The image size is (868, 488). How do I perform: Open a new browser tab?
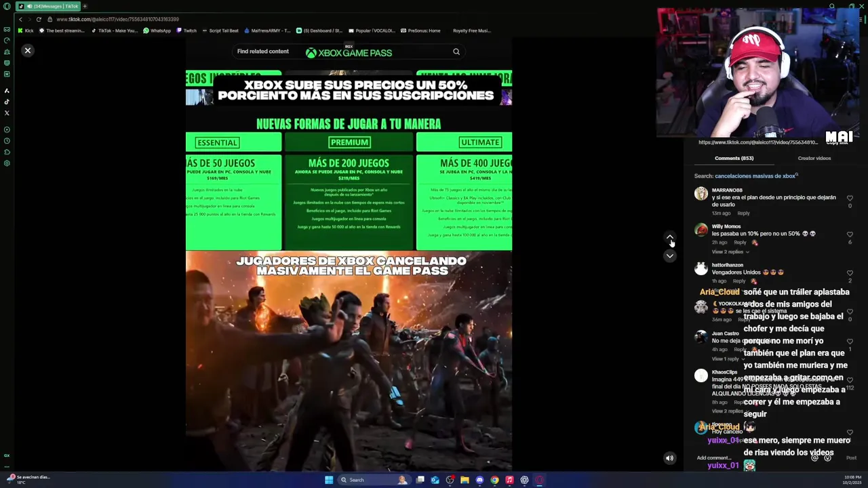point(84,6)
